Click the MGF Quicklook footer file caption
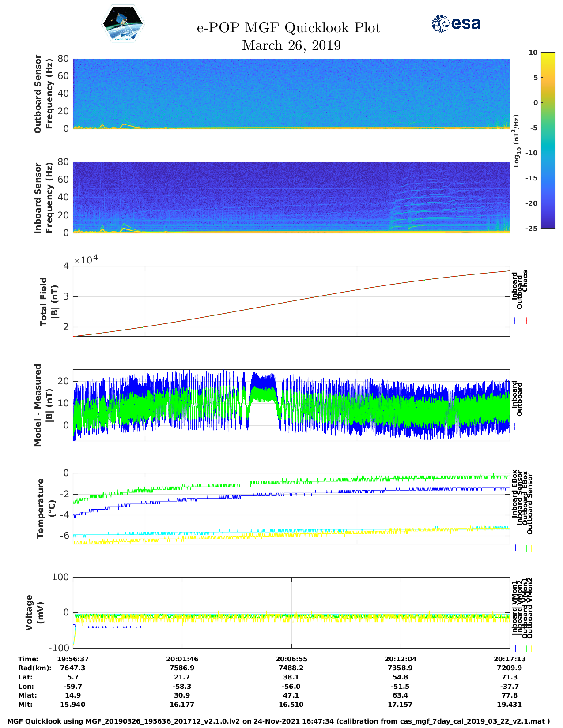Screen dimensions: 563x728 [x=278, y=721]
